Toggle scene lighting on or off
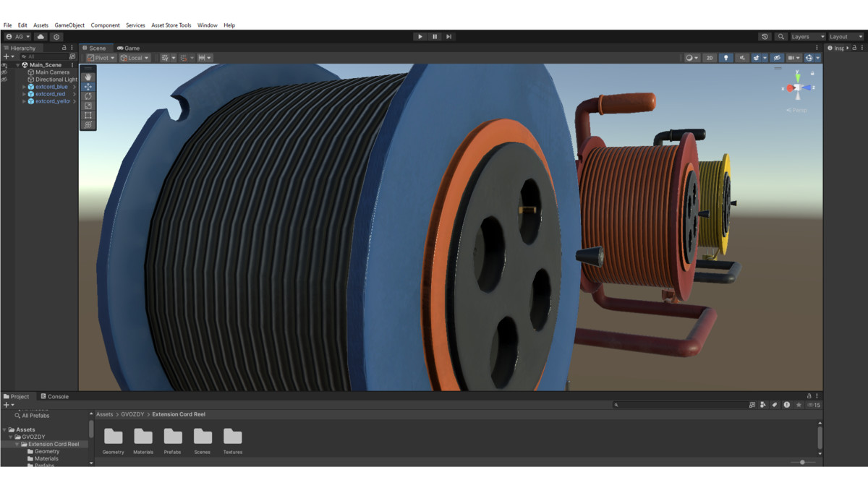The image size is (868, 488). click(x=726, y=58)
